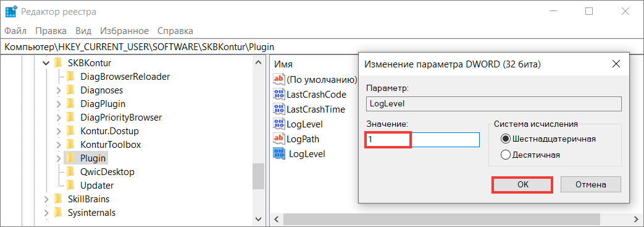The height and width of the screenshot is (227, 644).
Task: Click the values pane right scroll arrow
Action: point(636,219)
